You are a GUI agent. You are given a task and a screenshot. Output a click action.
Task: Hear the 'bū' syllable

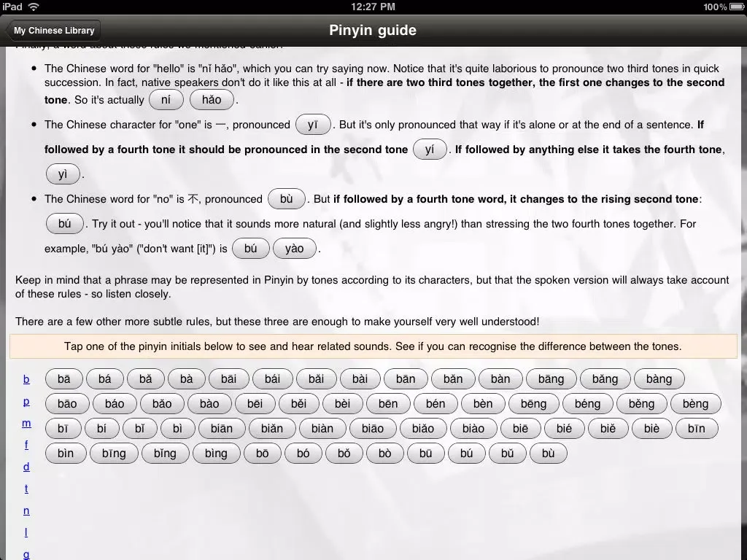pos(426,453)
